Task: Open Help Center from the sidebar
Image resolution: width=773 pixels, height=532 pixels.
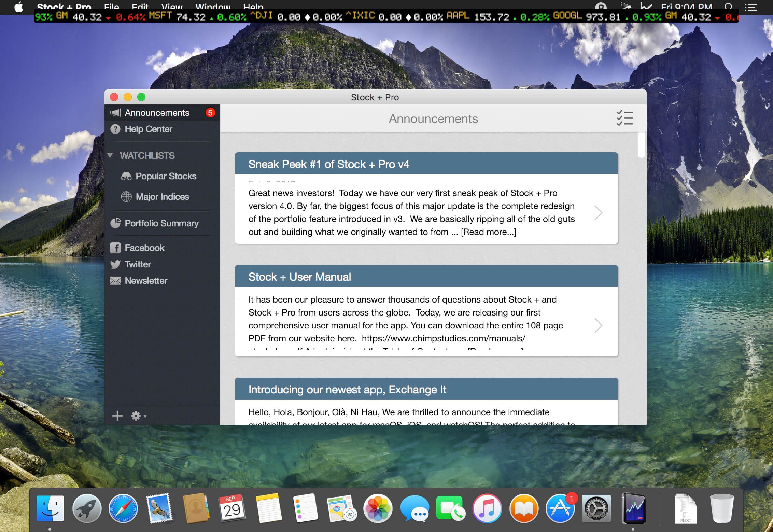Action: click(162, 129)
